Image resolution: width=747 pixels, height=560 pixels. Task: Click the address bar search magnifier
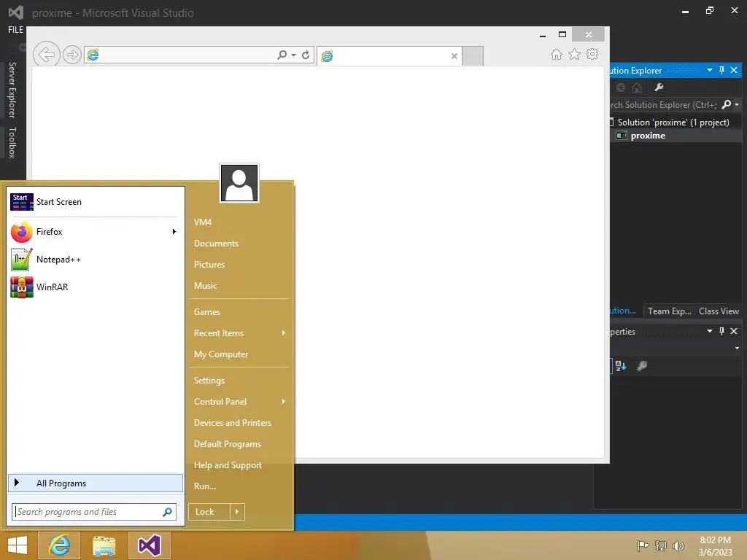pyautogui.click(x=282, y=55)
